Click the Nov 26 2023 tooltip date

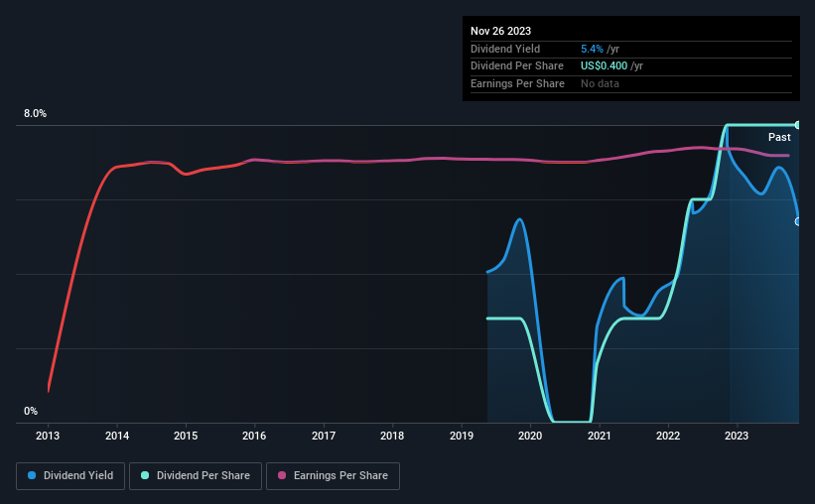pos(500,31)
